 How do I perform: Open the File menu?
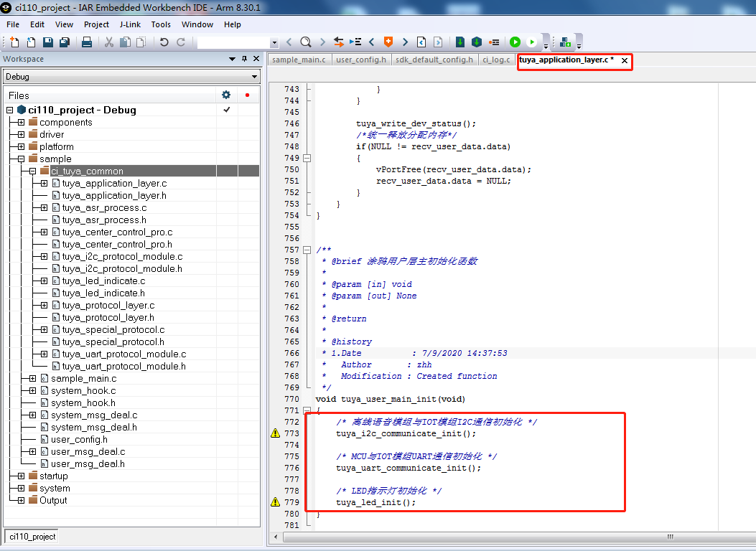point(13,24)
